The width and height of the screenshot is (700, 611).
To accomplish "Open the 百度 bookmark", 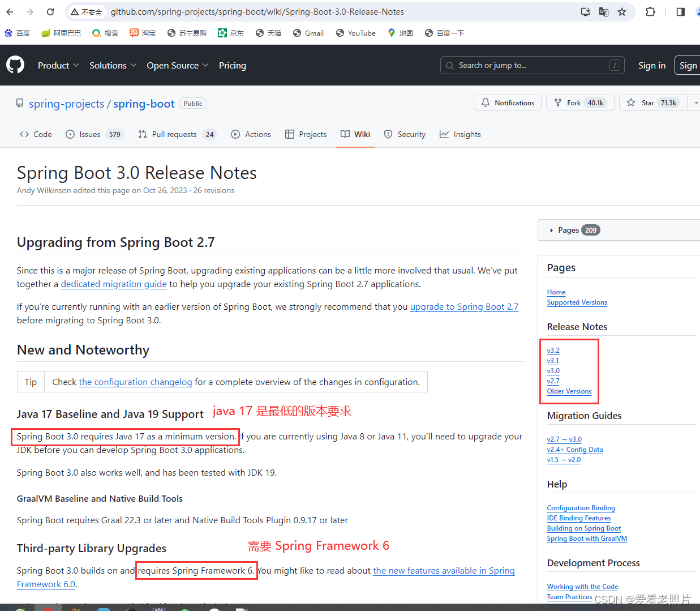I will (x=18, y=33).
